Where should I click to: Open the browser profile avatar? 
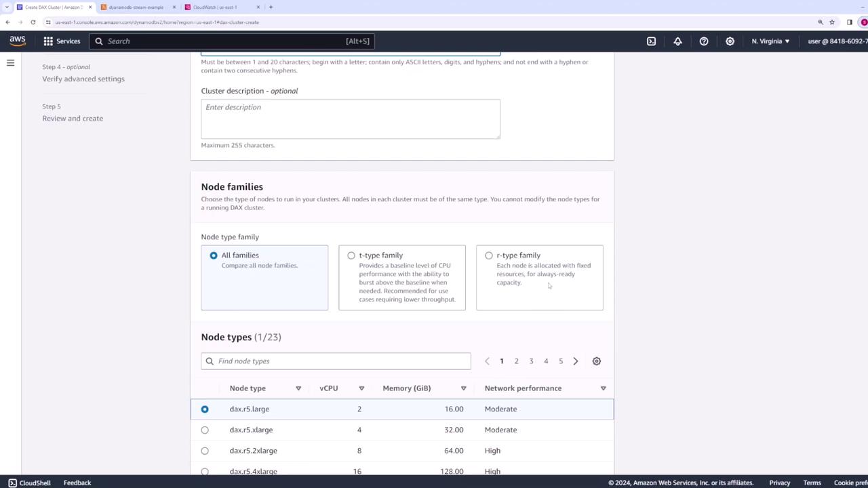tap(864, 22)
